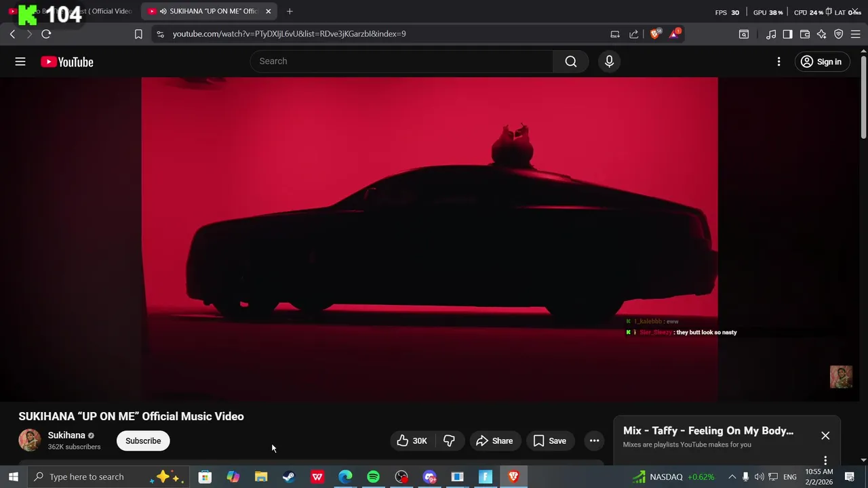The width and height of the screenshot is (868, 488).
Task: Dislike the video with thumbs down
Action: [x=449, y=441]
